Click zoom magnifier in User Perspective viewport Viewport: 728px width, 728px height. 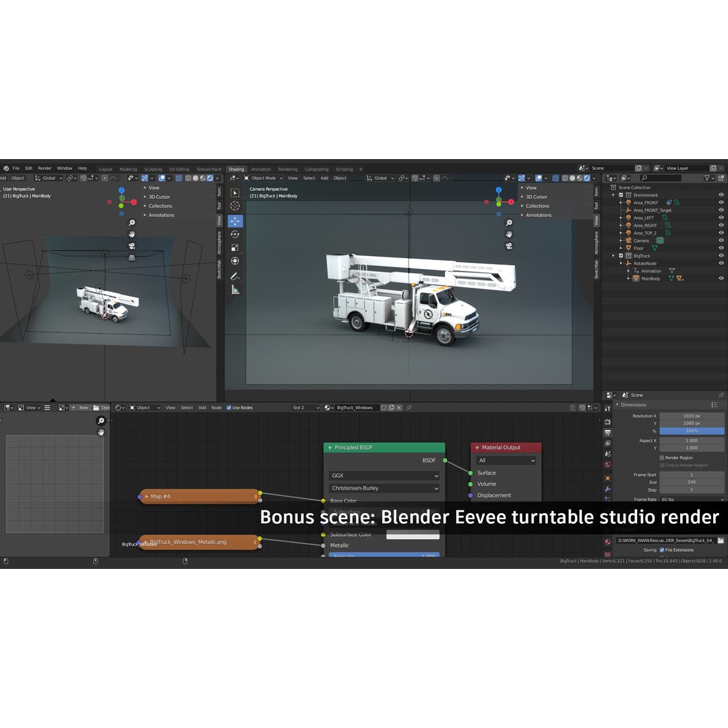point(132,223)
